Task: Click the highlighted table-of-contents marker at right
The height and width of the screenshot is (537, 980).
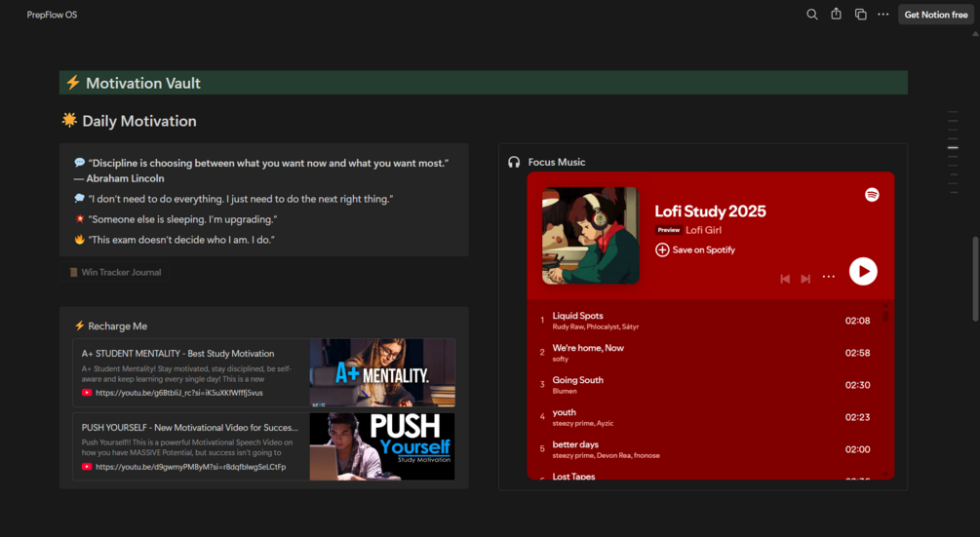Action: (x=953, y=147)
